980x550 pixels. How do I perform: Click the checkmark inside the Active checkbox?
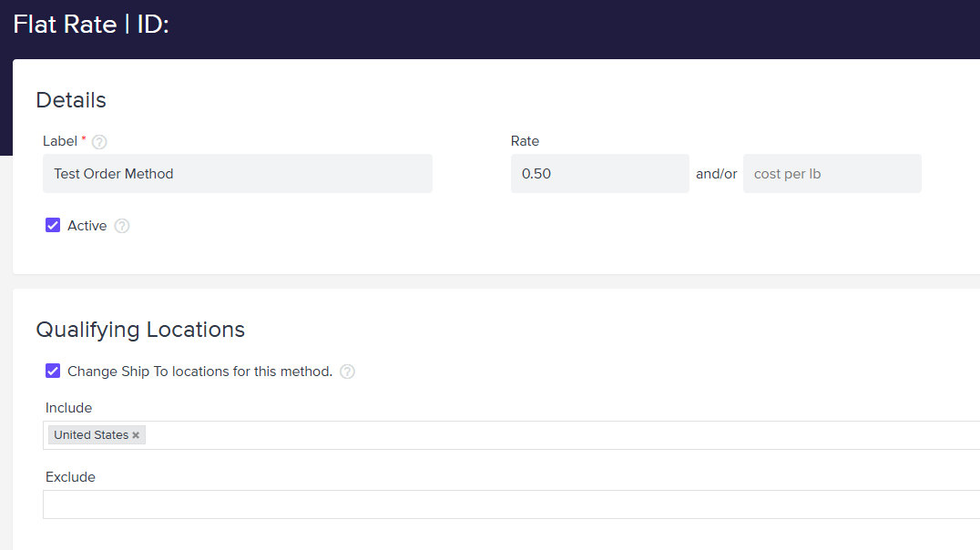[x=53, y=225]
